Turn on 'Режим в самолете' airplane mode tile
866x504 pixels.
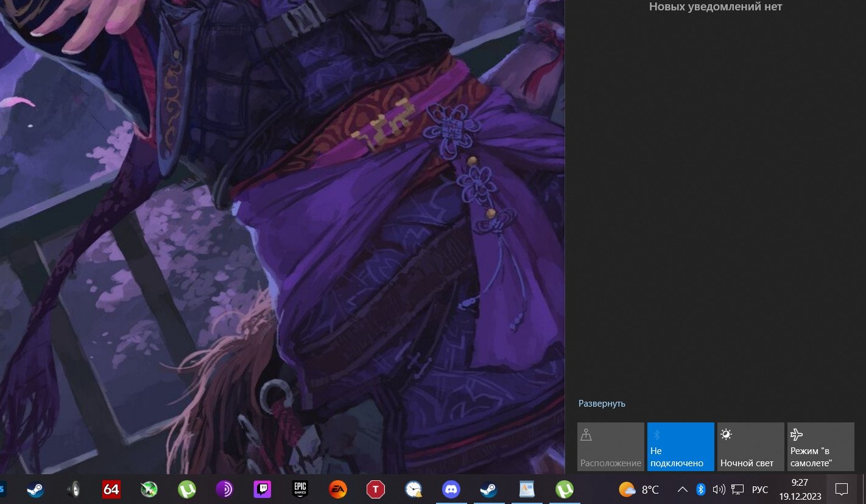[x=820, y=447]
